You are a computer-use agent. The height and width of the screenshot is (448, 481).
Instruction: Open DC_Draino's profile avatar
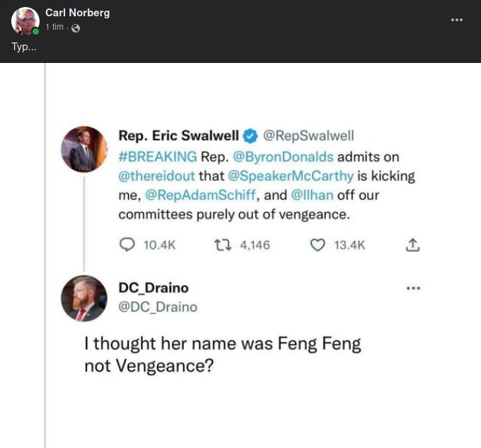[83, 298]
